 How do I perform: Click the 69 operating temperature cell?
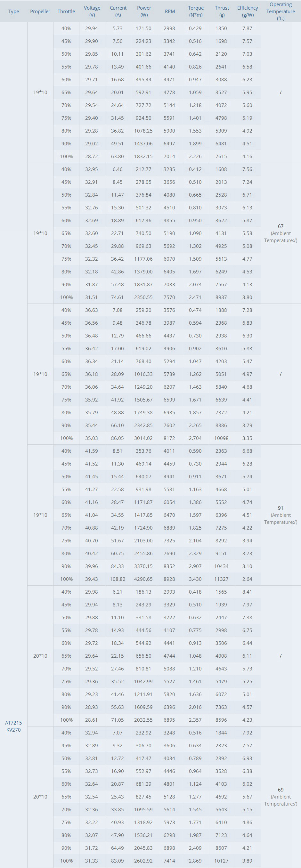point(281,790)
